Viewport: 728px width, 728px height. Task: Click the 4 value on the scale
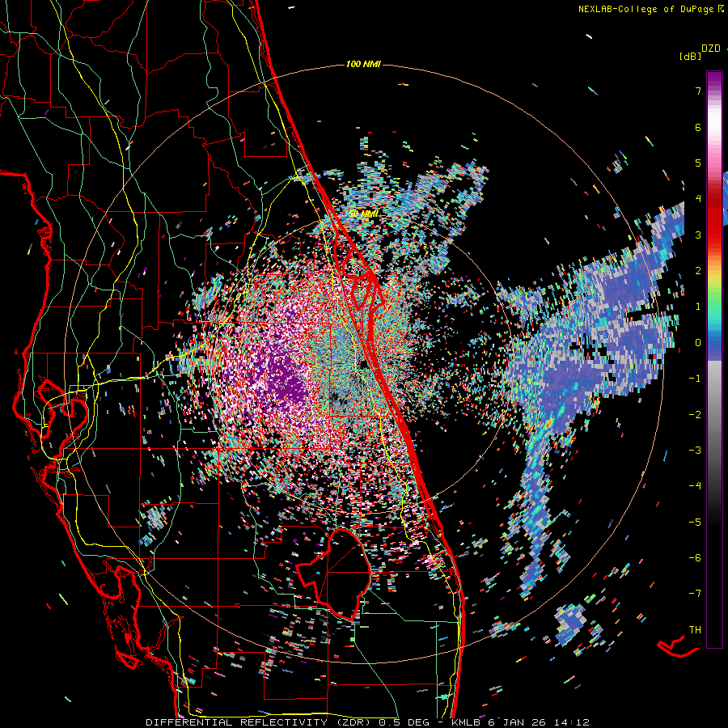click(698, 199)
